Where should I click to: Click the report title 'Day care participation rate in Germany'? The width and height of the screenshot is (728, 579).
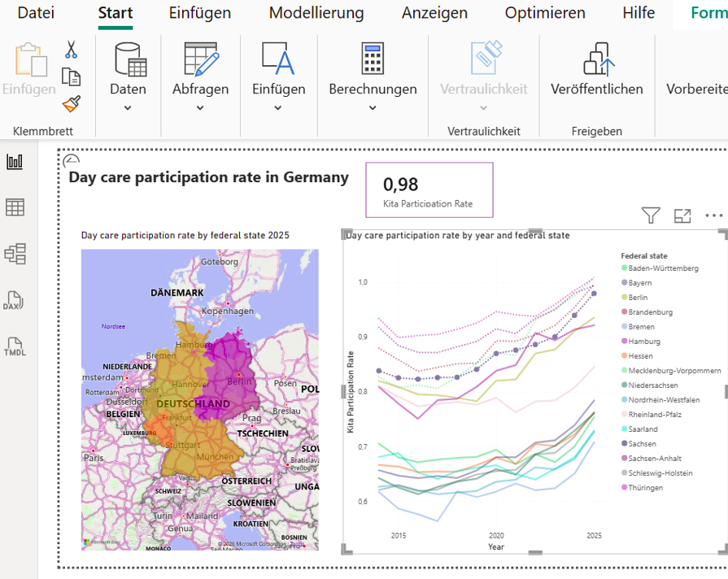pos(208,177)
